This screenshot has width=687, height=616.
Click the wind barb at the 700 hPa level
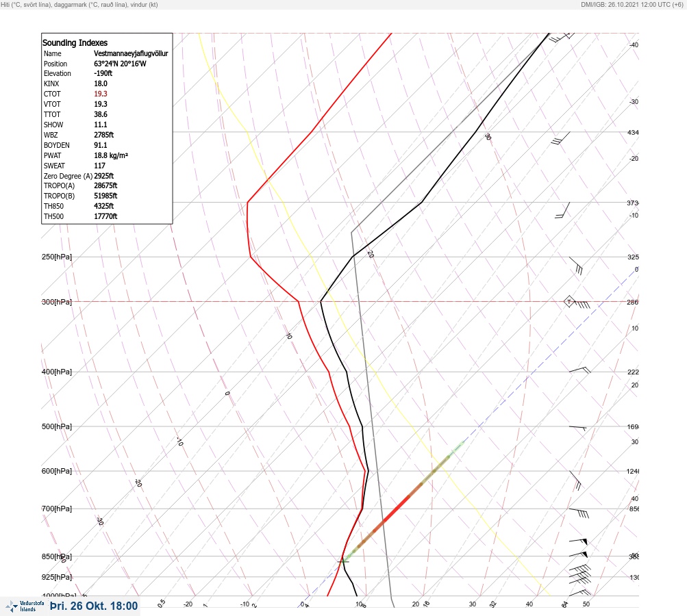579,513
